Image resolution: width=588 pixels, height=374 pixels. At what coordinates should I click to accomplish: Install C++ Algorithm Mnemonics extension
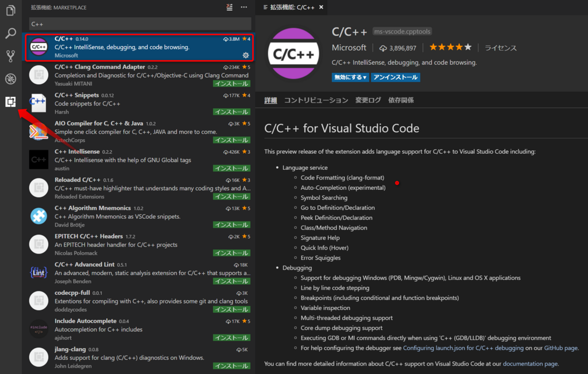coord(232,225)
